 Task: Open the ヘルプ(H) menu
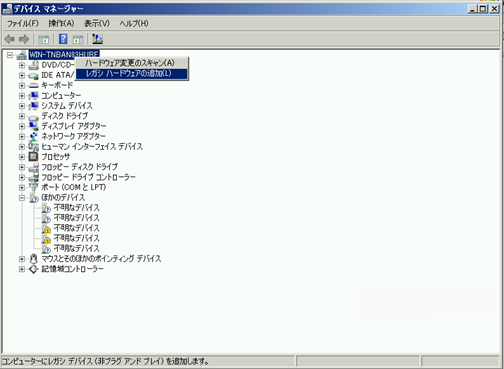pyautogui.click(x=134, y=23)
